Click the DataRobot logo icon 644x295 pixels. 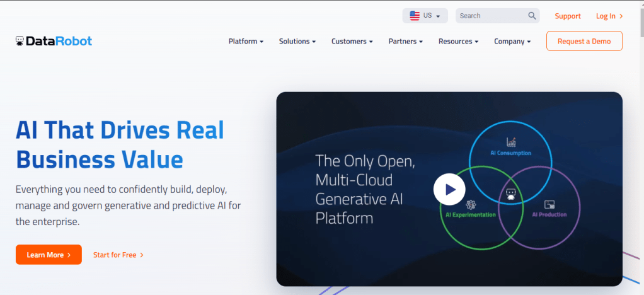point(20,41)
